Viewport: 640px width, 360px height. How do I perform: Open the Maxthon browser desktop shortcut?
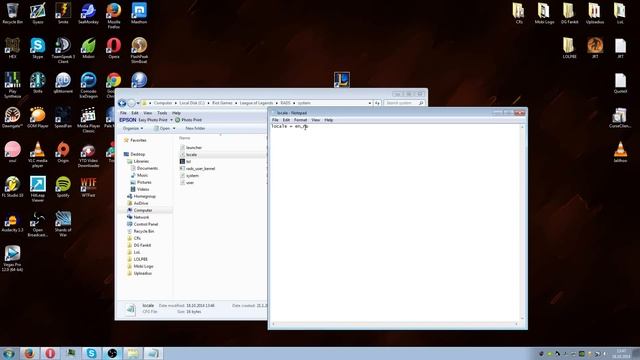click(139, 13)
